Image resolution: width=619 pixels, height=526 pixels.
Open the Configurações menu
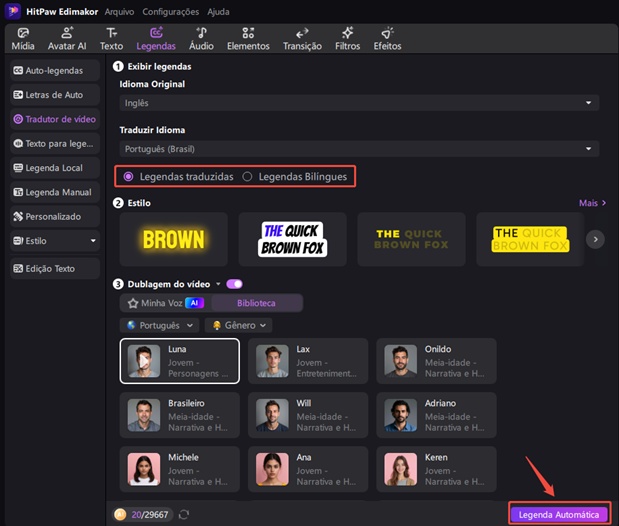point(170,12)
